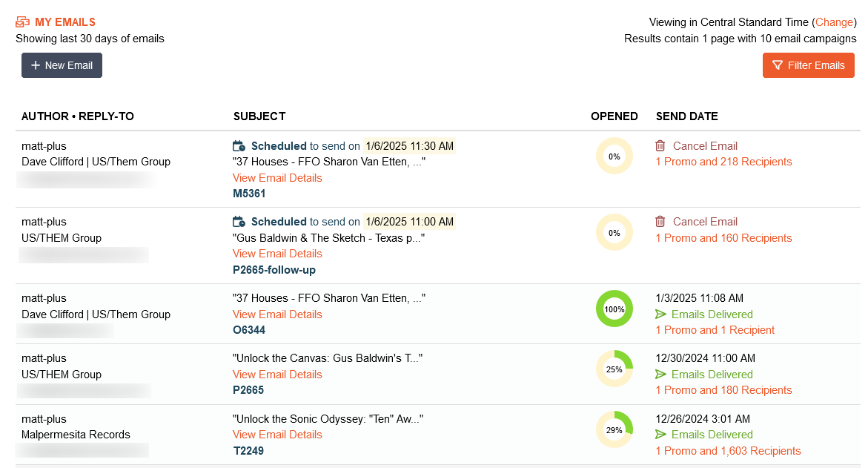Click the 29% opened progress ring

coord(614,429)
